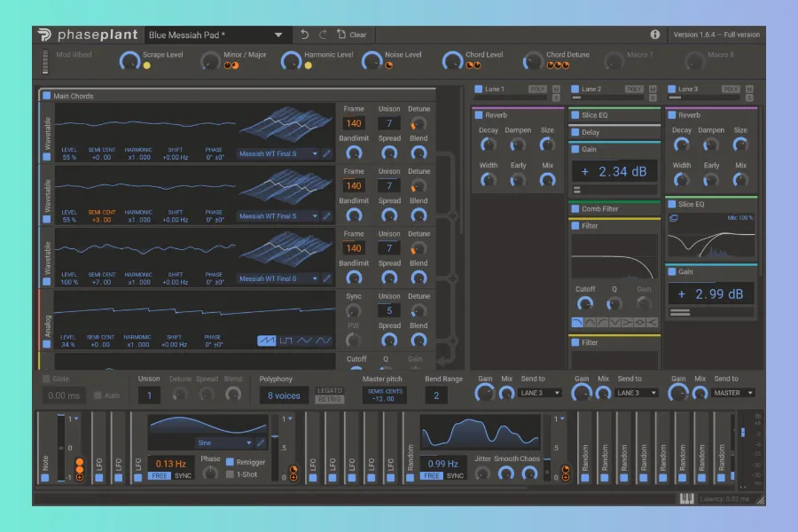Enable the 1-Shot checkbox
The image size is (798, 532).
tap(230, 474)
